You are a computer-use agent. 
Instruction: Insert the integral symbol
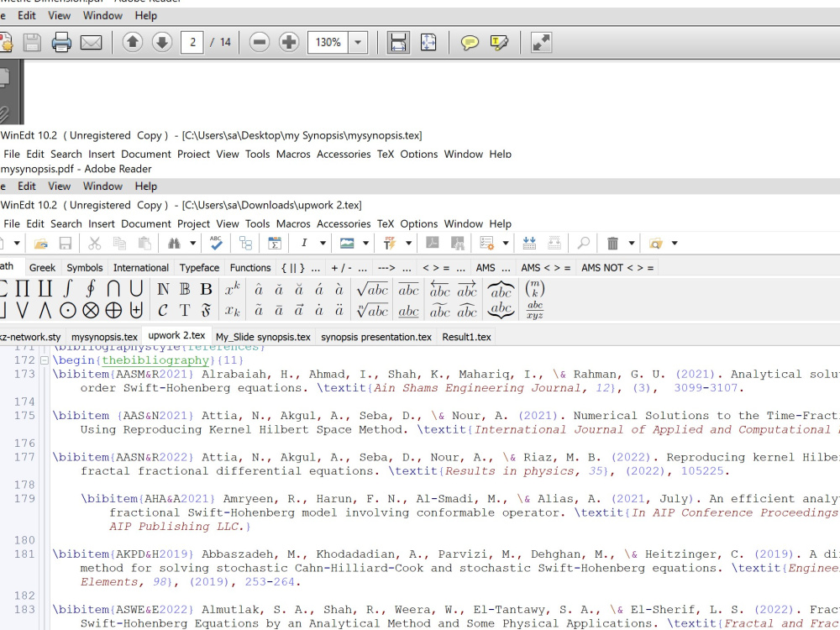67,289
